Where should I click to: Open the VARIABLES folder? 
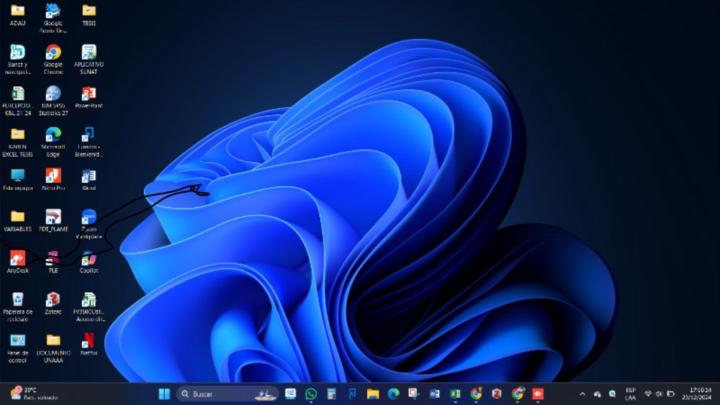[17, 220]
